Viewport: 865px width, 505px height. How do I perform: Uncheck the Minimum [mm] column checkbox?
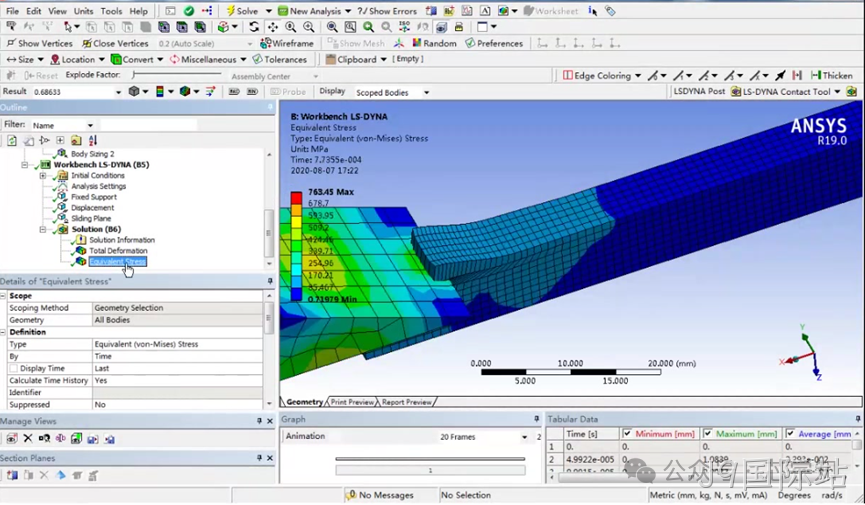point(627,434)
